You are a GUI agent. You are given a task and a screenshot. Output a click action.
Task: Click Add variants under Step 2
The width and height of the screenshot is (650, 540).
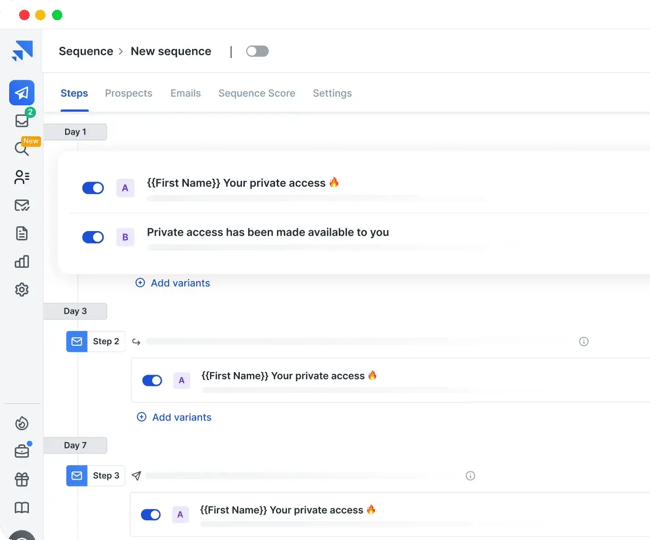pyautogui.click(x=174, y=417)
